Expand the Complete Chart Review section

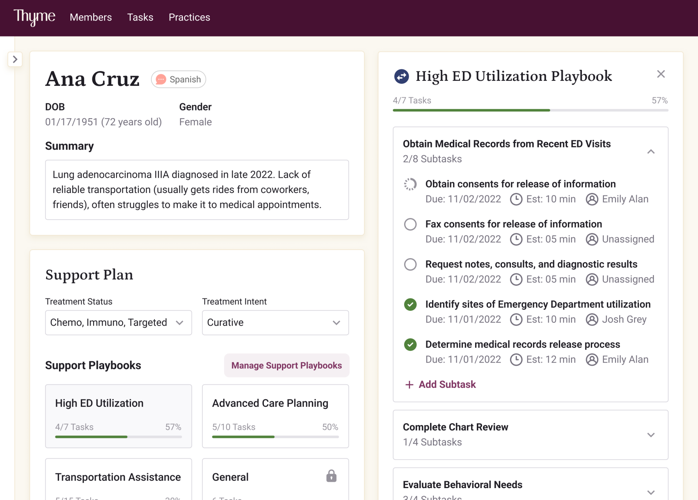(x=650, y=435)
